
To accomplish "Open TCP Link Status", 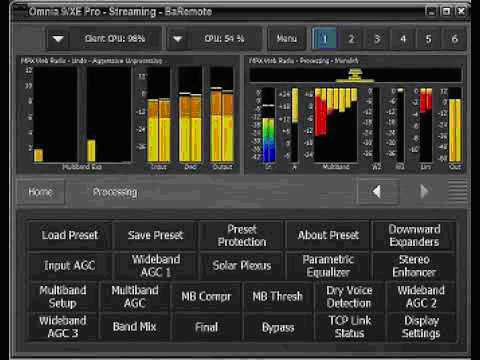I will (x=349, y=327).
